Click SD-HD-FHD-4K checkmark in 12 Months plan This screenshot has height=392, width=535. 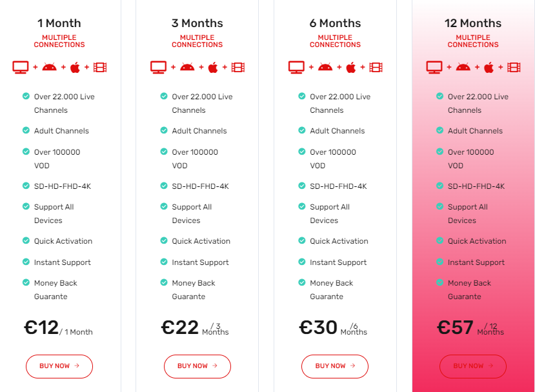click(440, 186)
